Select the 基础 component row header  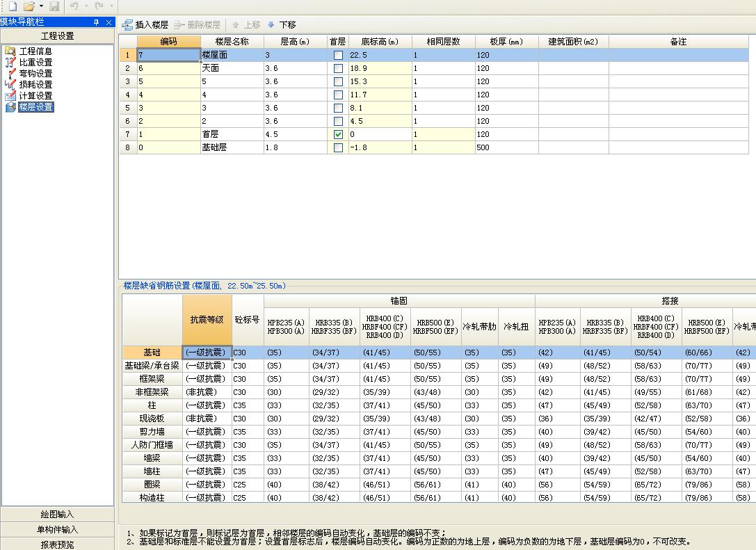[152, 353]
